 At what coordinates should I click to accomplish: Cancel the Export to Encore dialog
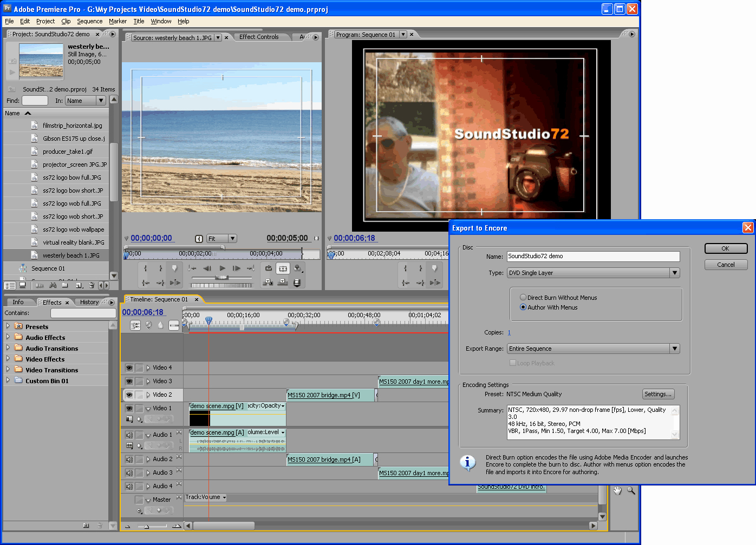[726, 265]
